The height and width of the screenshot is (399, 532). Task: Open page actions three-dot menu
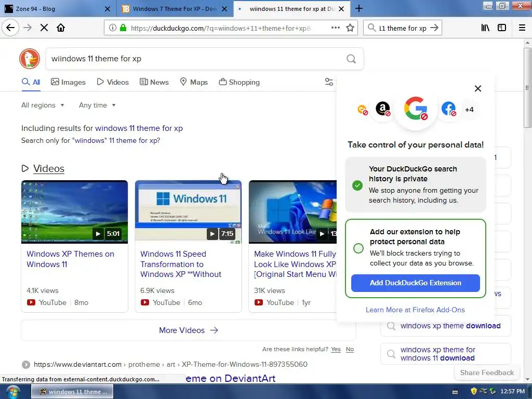pyautogui.click(x=335, y=28)
